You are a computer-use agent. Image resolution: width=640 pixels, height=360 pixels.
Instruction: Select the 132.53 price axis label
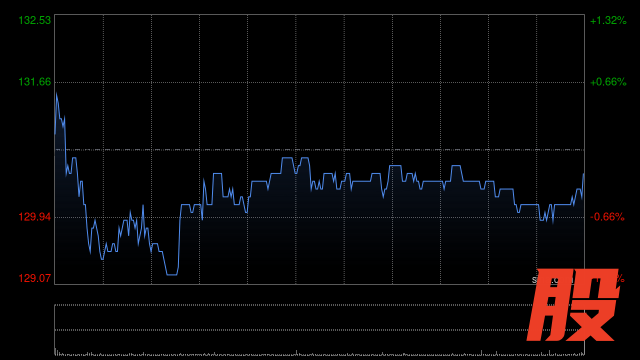tap(35, 20)
